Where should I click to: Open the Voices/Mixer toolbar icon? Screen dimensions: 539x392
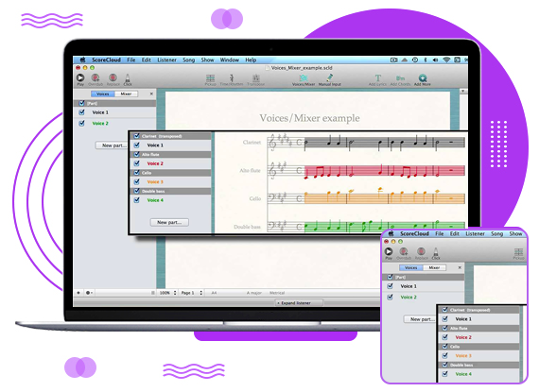(x=304, y=78)
